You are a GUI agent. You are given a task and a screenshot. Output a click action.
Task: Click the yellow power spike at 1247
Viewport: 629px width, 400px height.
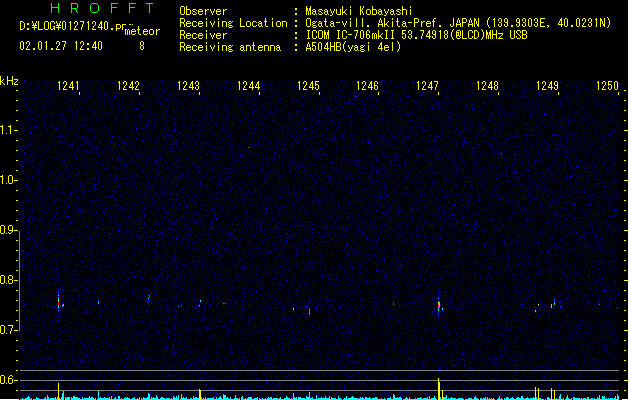439,388
